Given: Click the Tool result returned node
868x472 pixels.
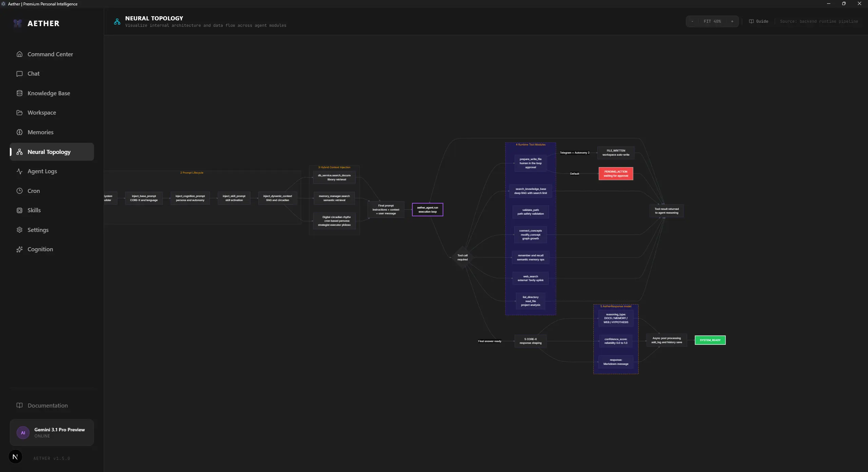Looking at the screenshot, I should [x=667, y=211].
